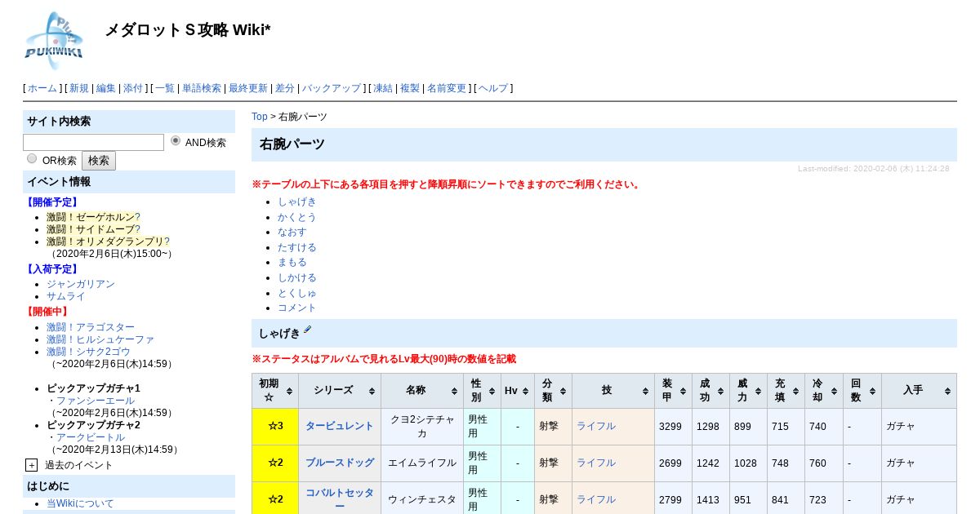Sort table by 入手 column
Viewport: 980px width, 514px height.
(x=919, y=391)
